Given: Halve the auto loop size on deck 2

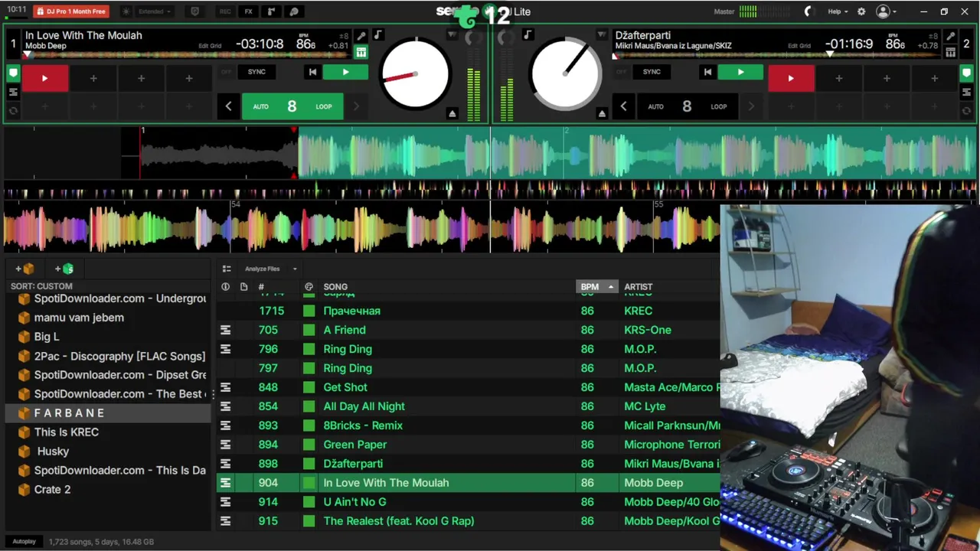Looking at the screenshot, I should pyautogui.click(x=623, y=106).
